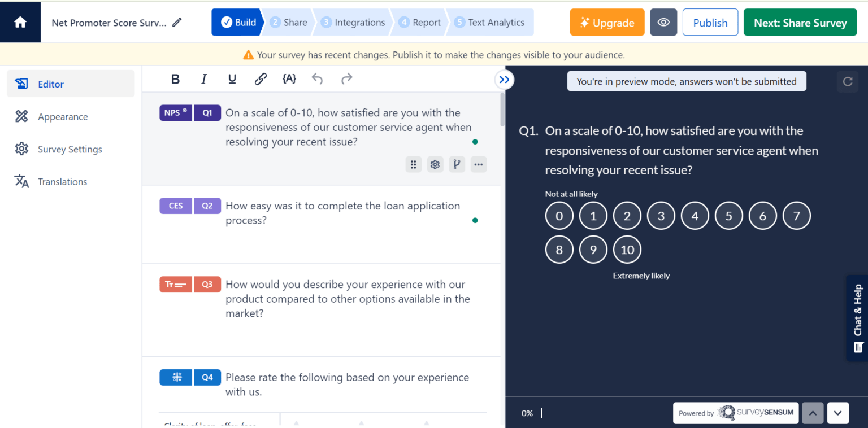Open Q1 settings gear icon
The height and width of the screenshot is (428, 868).
pos(435,165)
